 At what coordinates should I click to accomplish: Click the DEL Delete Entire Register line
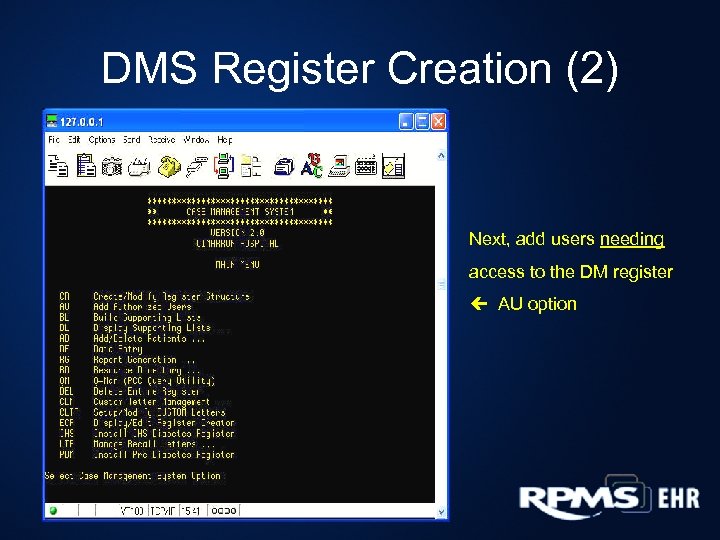pos(130,391)
